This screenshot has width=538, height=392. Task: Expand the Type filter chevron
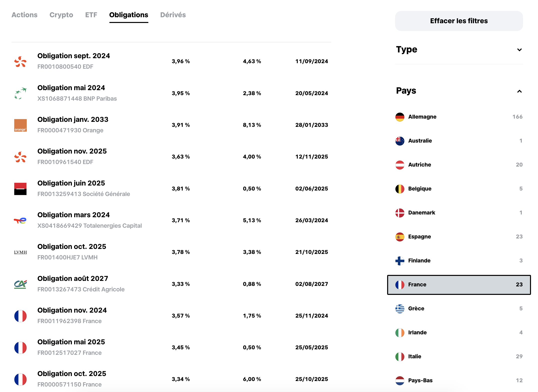point(519,50)
